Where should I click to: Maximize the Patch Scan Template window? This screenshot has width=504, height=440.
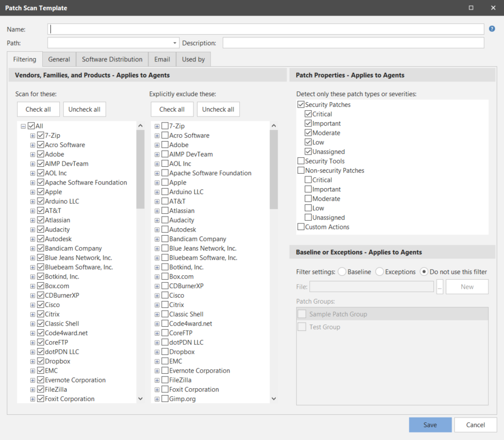coord(471,7)
